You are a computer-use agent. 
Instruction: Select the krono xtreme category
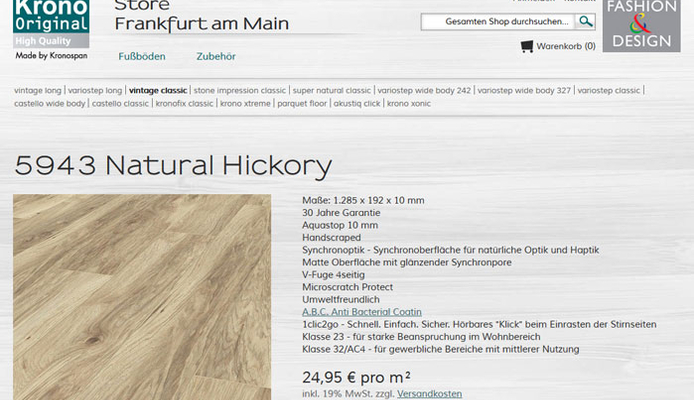[245, 104]
